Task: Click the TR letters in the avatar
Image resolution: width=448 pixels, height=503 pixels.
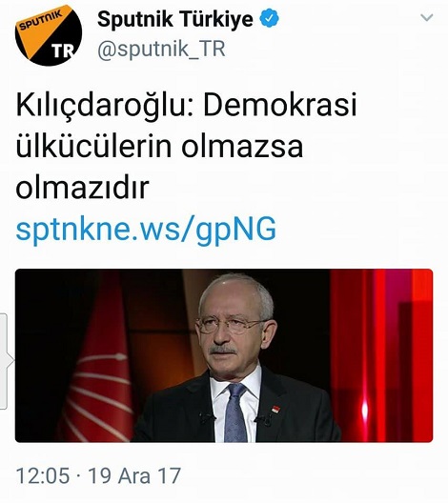Action: pos(63,50)
